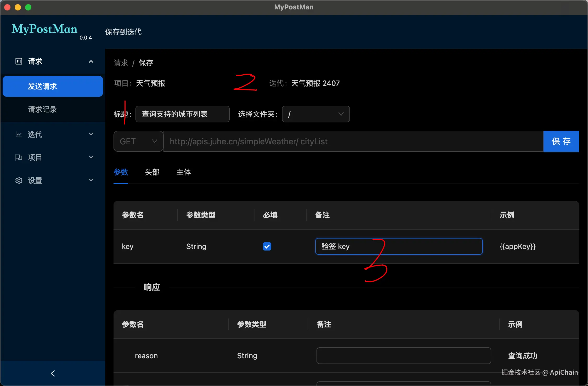Uncheck the required checkbox for key

(x=267, y=246)
